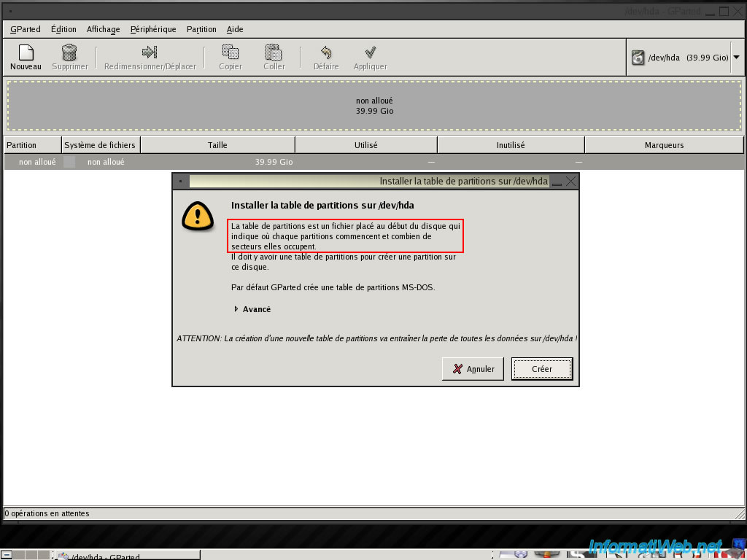Image resolution: width=747 pixels, height=560 pixels.
Task: Click the Créer button
Action: pos(542,369)
